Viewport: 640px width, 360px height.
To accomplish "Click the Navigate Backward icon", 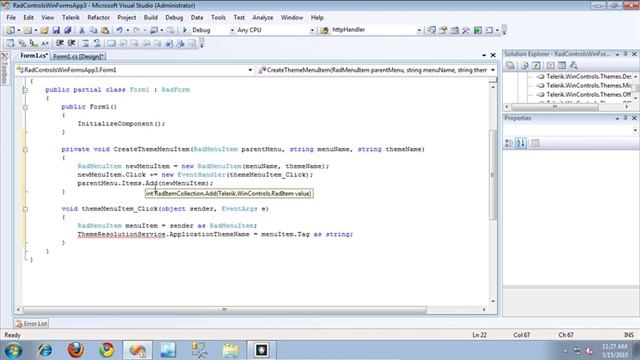I will [154, 30].
